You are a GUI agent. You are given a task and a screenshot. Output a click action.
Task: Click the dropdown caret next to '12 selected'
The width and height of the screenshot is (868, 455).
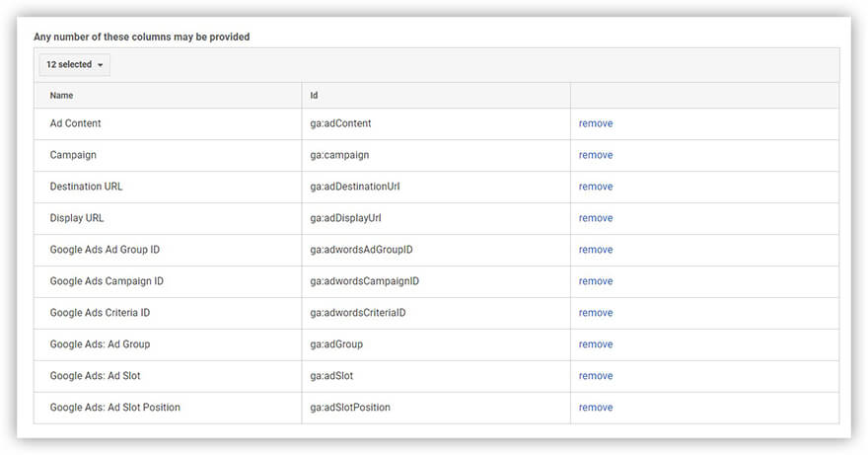[101, 65]
